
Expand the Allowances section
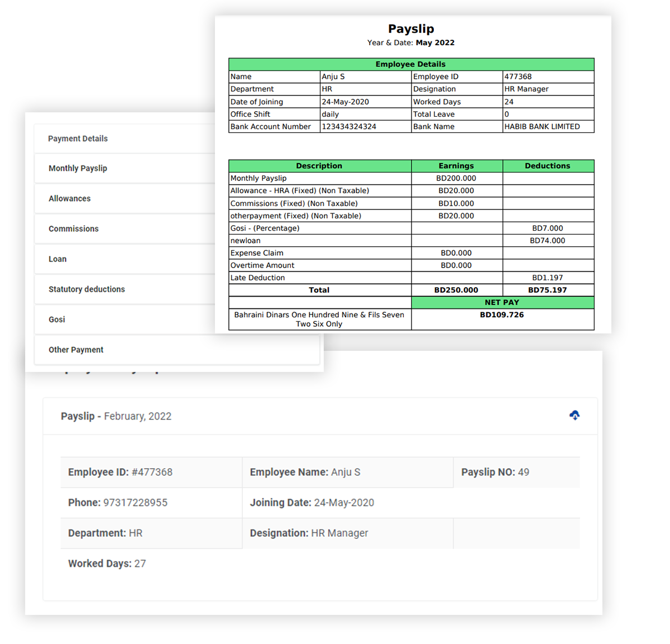click(x=70, y=198)
